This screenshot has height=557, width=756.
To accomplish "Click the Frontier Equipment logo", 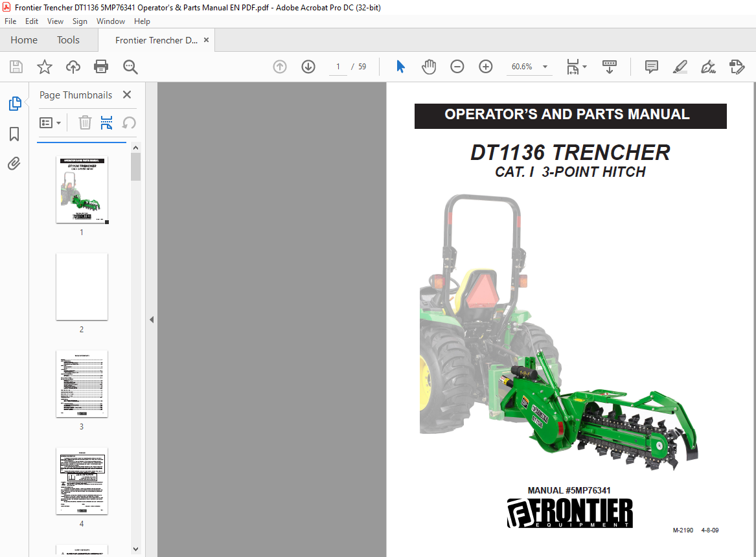I will (570, 513).
